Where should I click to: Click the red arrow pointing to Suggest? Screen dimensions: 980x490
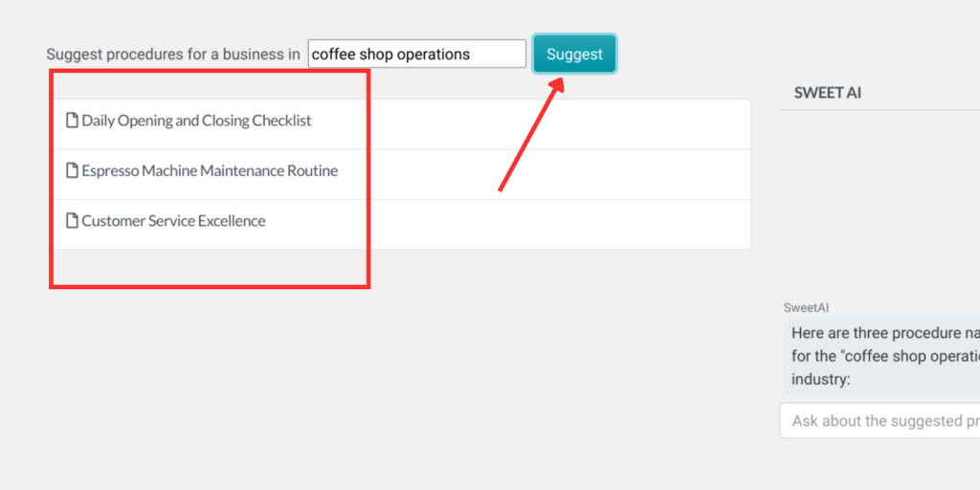coord(531,134)
